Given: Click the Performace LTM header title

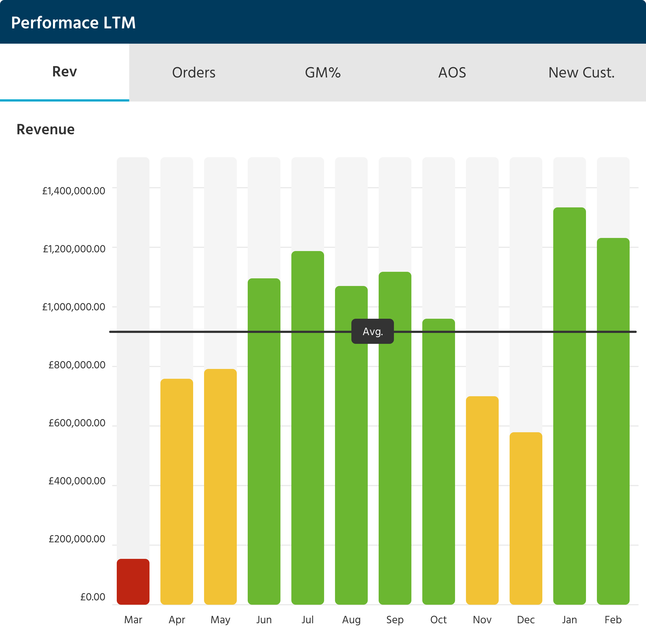Looking at the screenshot, I should [x=73, y=23].
